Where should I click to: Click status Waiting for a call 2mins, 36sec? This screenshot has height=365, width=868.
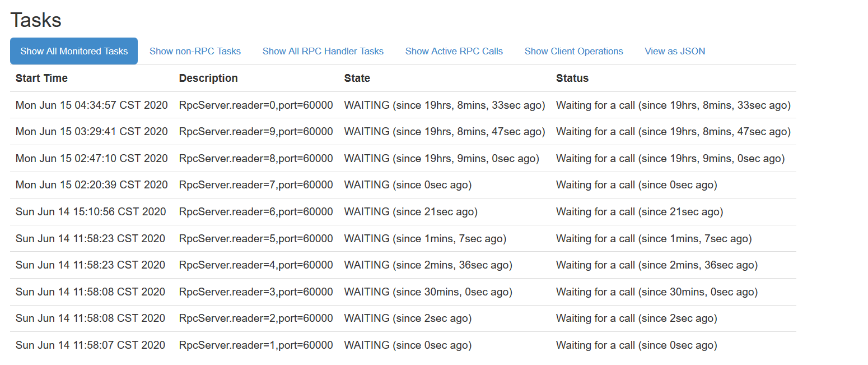[x=656, y=265]
